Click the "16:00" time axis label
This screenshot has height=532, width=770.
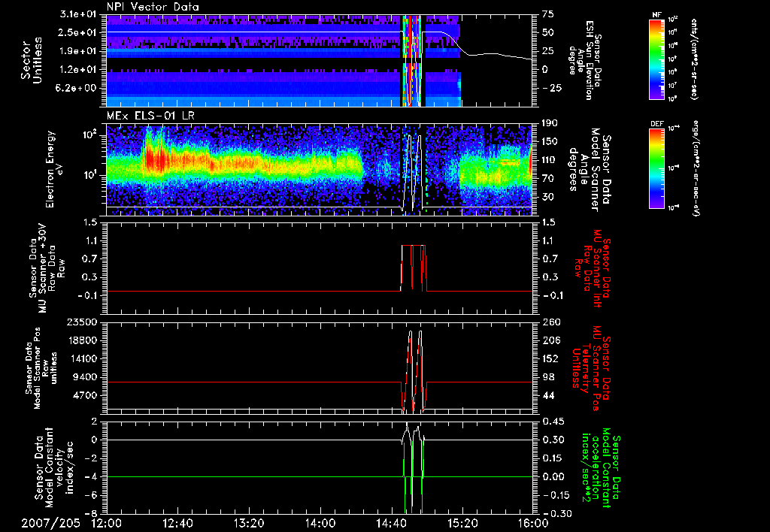click(534, 523)
